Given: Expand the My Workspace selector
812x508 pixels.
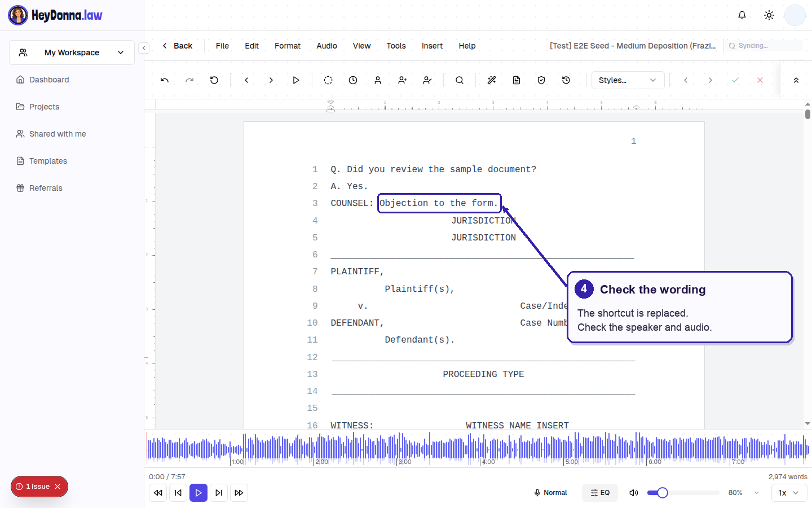Looking at the screenshot, I should 72,52.
